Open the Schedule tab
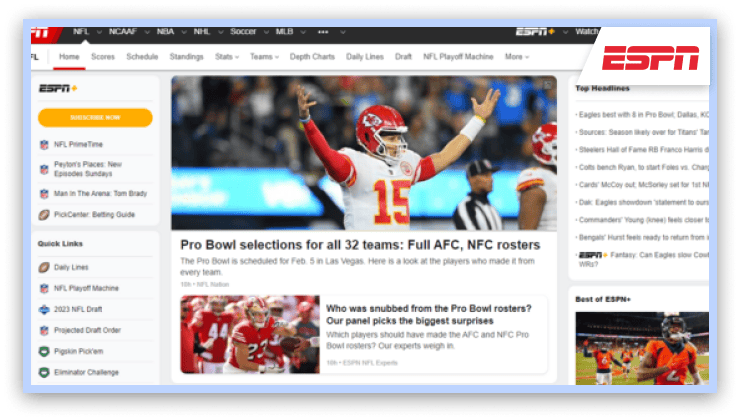The width and height of the screenshot is (740, 420). (x=142, y=57)
